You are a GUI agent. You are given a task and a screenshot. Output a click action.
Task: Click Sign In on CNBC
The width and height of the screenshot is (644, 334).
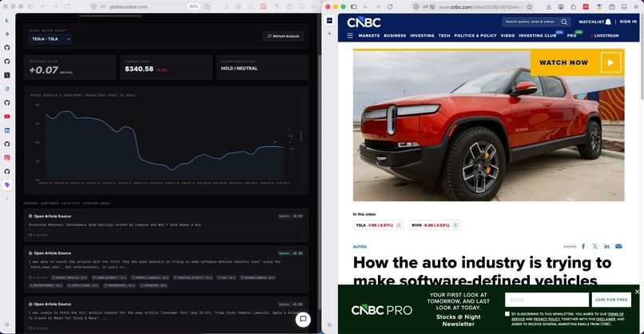[628, 22]
